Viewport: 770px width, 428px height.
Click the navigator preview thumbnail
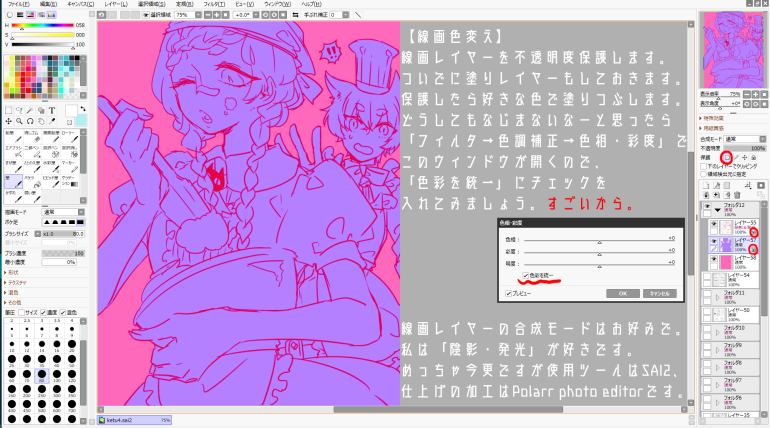(732, 49)
